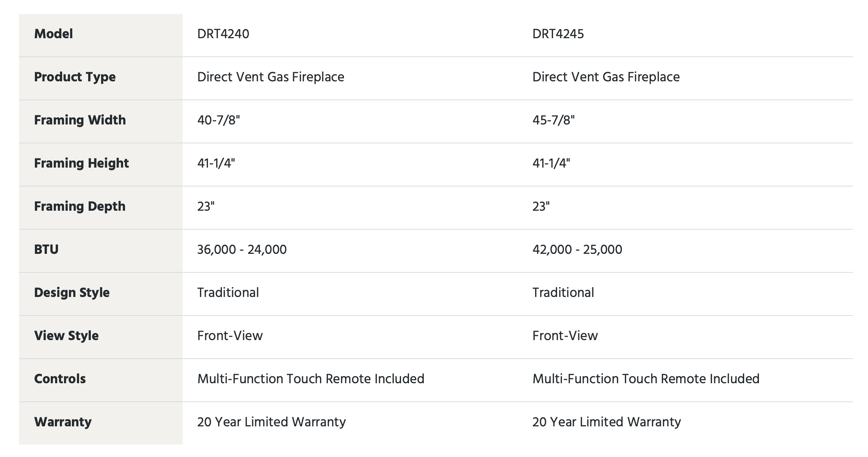Screen dimensions: 868x457
Task: Select DRT4240's 20 Year Limited Warranty text
Action: pyautogui.click(x=272, y=422)
